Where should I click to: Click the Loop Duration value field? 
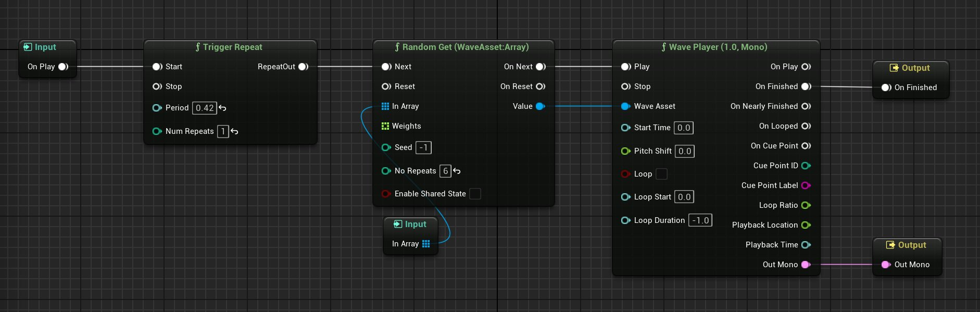tap(700, 220)
